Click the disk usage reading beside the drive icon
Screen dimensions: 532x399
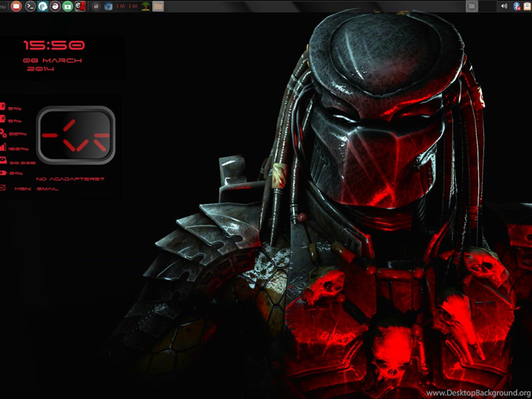23,163
